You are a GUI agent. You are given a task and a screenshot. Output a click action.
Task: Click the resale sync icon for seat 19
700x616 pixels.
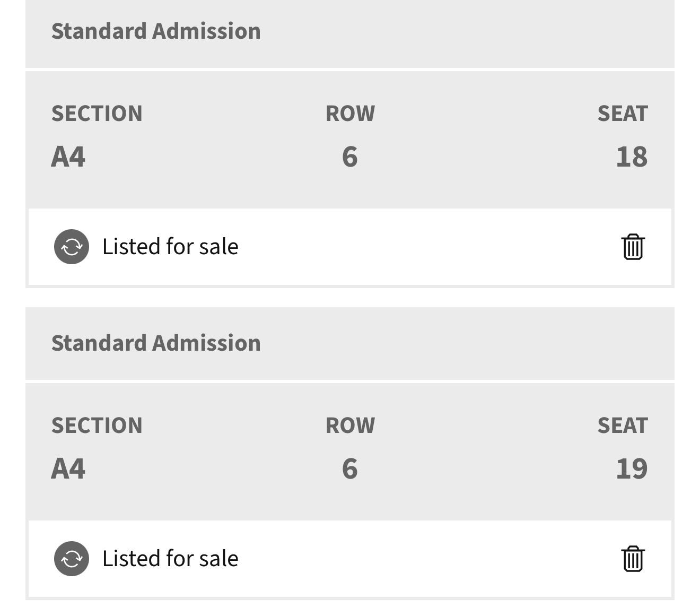click(72, 559)
